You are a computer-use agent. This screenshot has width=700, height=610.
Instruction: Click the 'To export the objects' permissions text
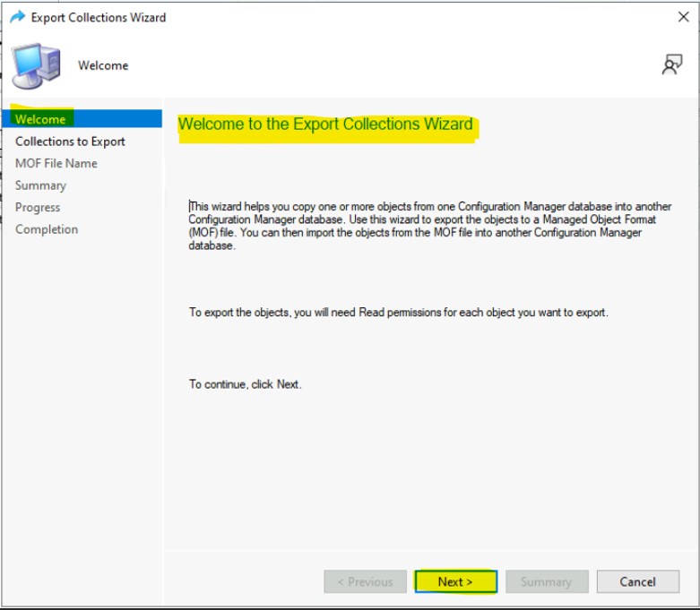pyautogui.click(x=398, y=313)
